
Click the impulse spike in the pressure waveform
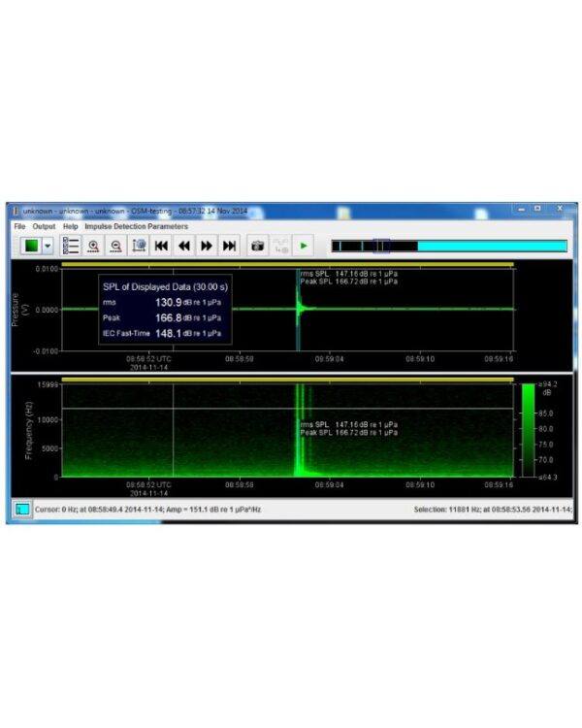(299, 309)
